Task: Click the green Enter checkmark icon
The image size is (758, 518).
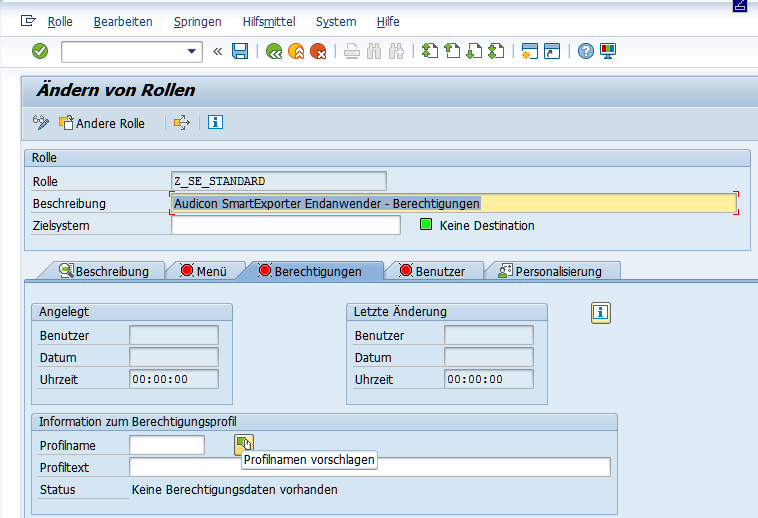Action: (x=40, y=51)
